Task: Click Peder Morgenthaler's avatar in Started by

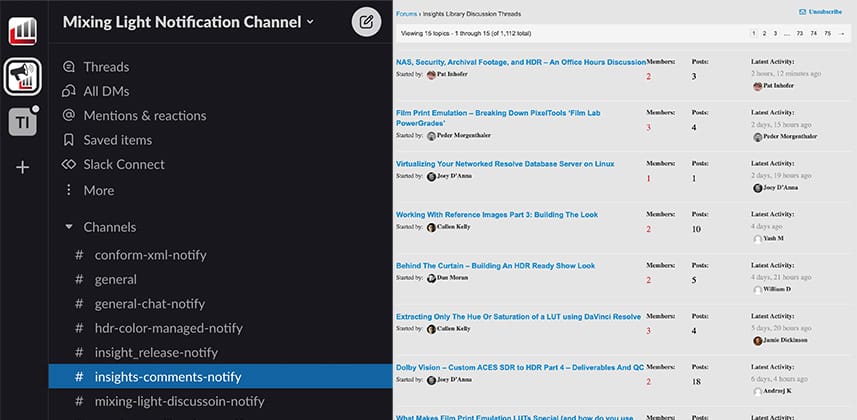Action: [x=431, y=136]
